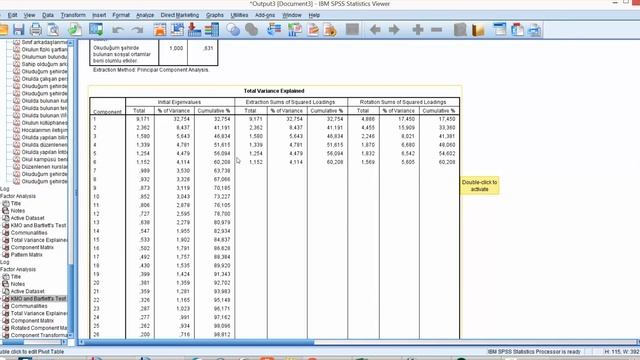Click the Export output icon
The width and height of the screenshot is (640, 360).
pyautogui.click(x=75, y=30)
